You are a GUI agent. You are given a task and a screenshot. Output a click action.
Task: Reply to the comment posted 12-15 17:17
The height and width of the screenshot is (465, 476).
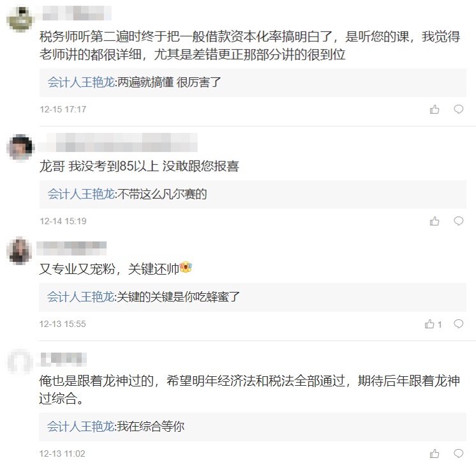click(458, 109)
